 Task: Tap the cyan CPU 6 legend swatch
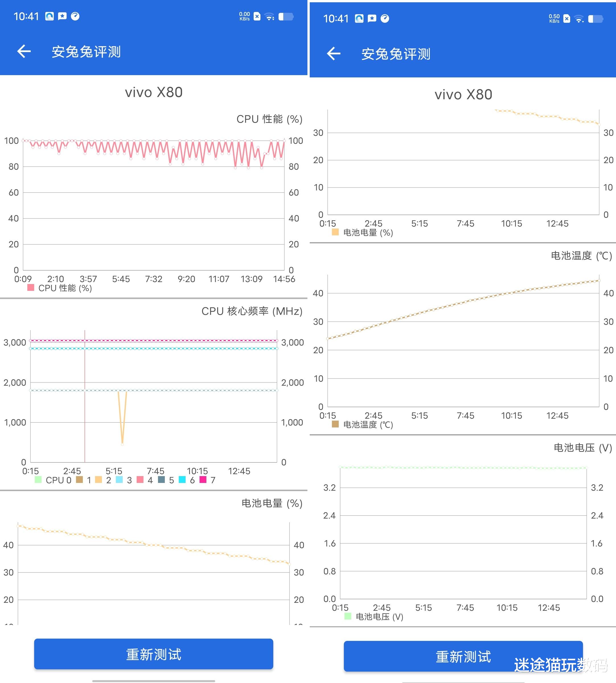click(x=182, y=479)
